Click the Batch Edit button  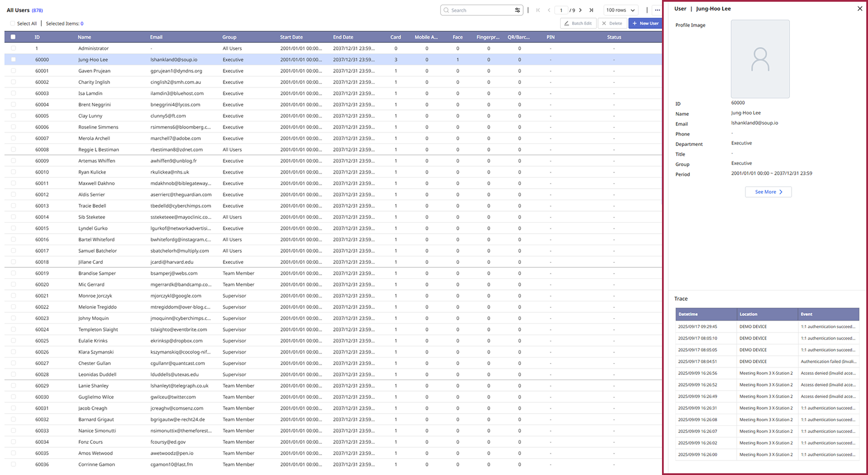pyautogui.click(x=578, y=24)
